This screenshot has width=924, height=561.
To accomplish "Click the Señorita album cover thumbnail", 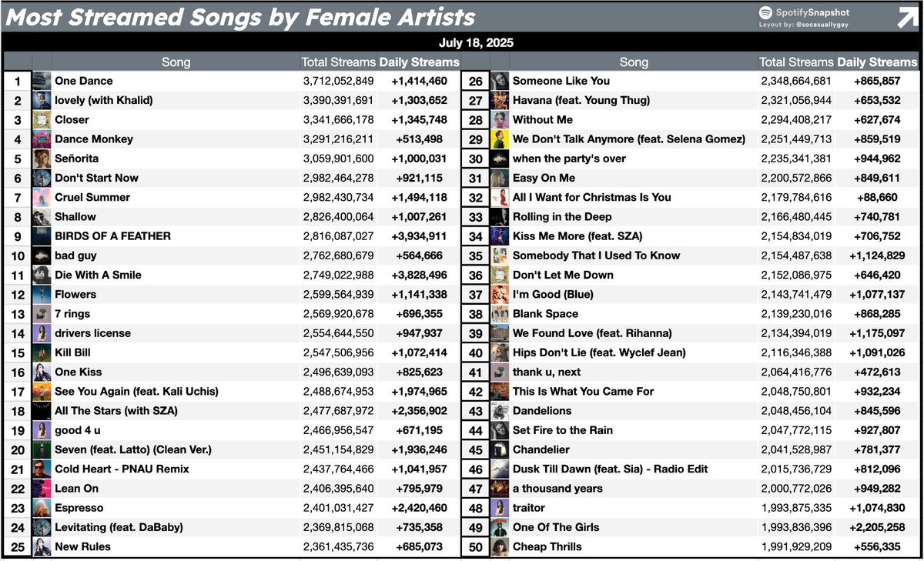I will point(42,159).
